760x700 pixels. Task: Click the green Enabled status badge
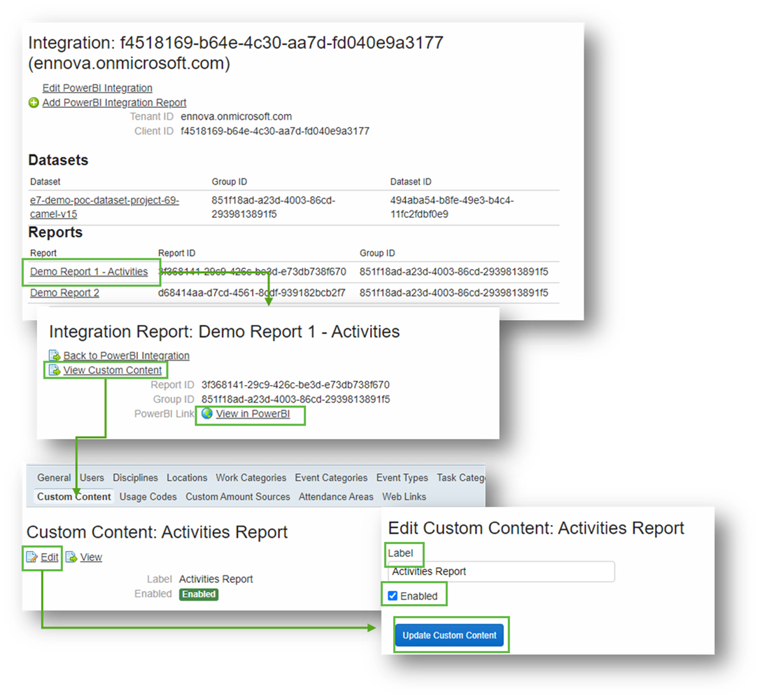coord(199,594)
